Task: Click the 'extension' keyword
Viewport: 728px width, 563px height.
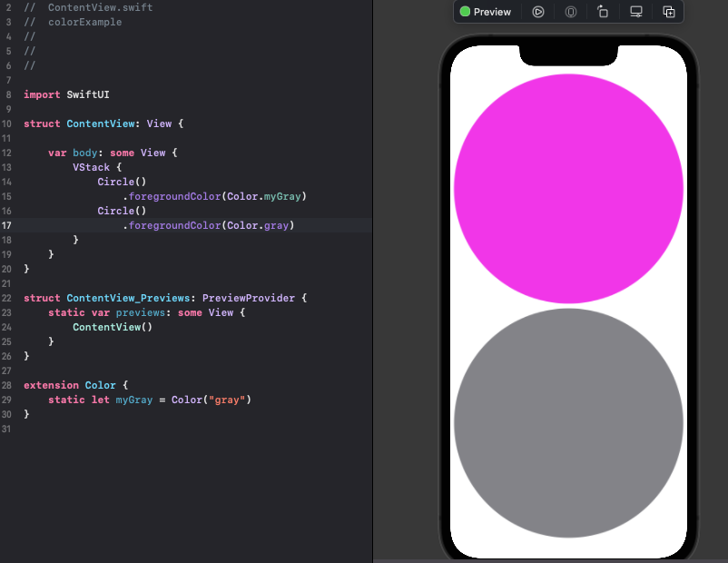Action: 51,385
